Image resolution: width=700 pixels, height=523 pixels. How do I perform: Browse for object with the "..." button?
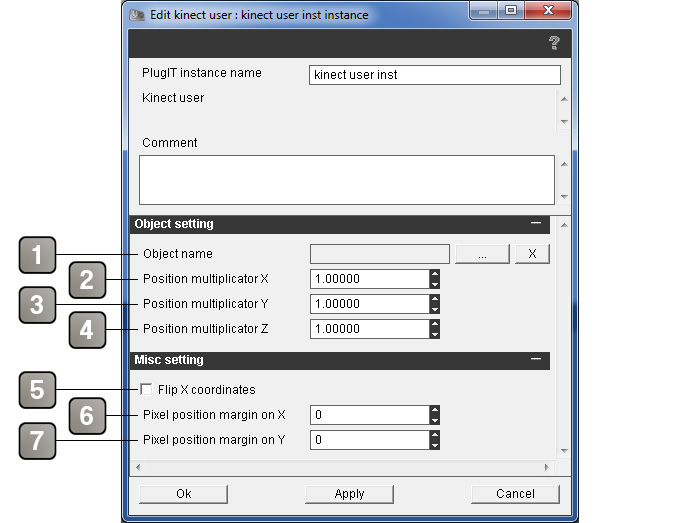pos(482,254)
